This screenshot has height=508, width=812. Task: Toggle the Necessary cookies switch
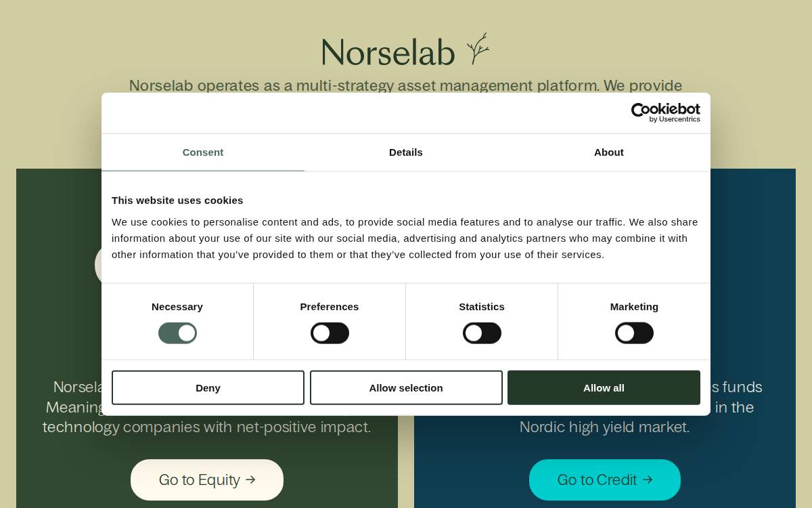click(177, 333)
